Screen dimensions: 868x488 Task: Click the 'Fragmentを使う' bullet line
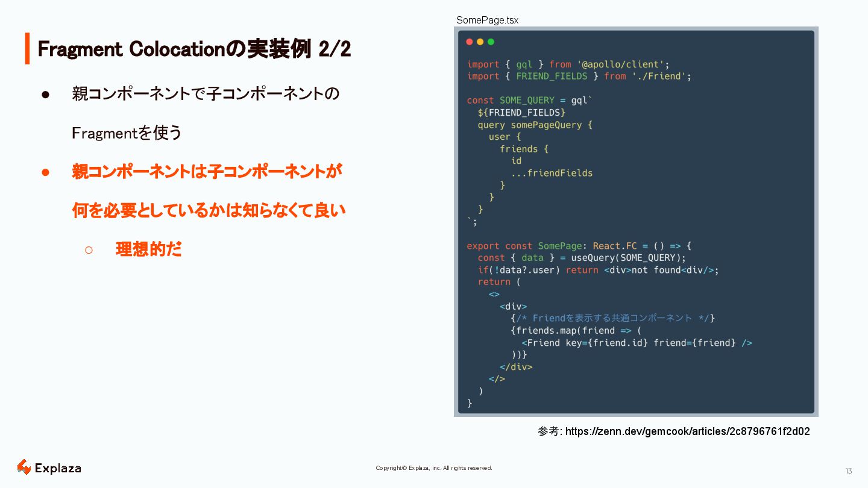(x=127, y=133)
